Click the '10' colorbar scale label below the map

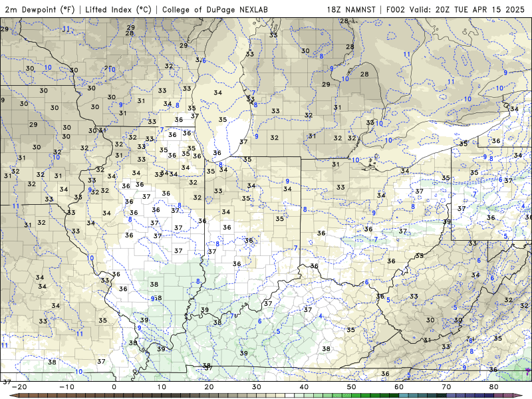(x=162, y=387)
